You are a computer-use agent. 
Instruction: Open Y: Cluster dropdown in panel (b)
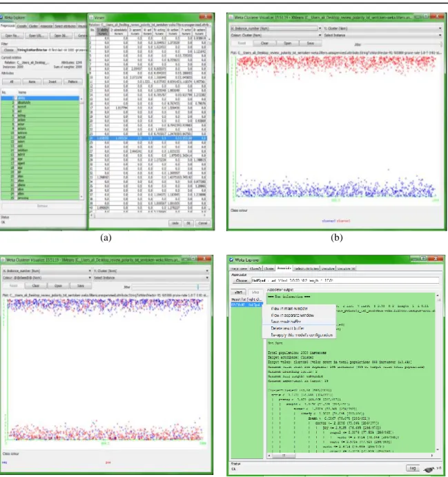click(x=382, y=28)
